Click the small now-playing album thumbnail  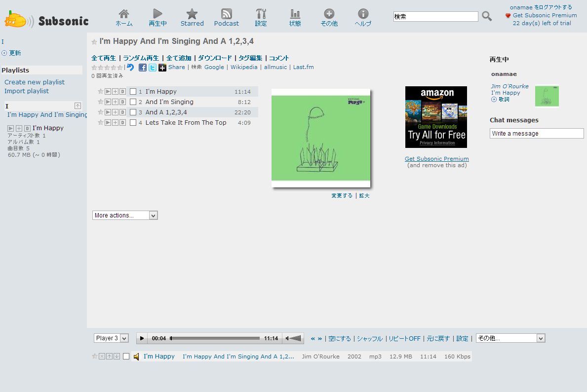tap(547, 96)
